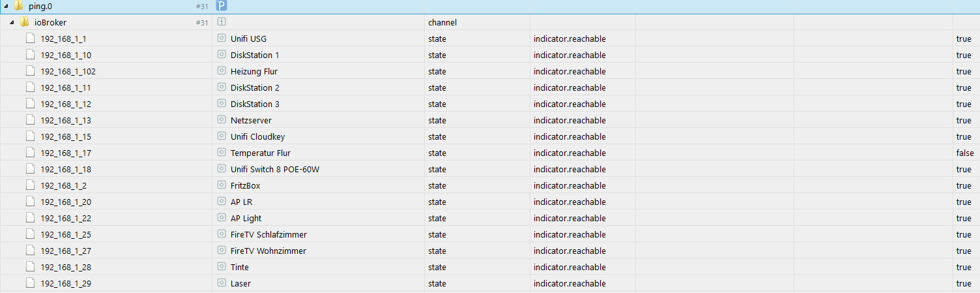The image size is (980, 293).
Task: Click the ioBroker channel type icon
Action: click(x=222, y=22)
